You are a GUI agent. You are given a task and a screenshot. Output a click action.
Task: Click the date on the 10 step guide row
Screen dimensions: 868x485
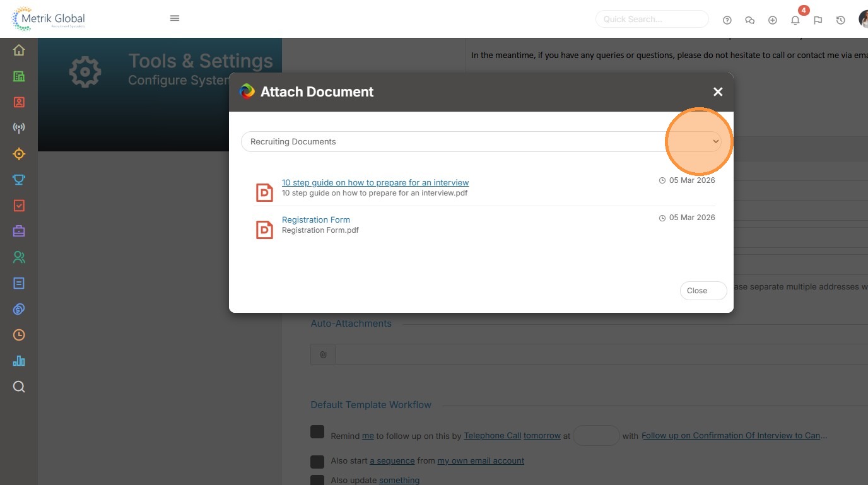pos(692,180)
